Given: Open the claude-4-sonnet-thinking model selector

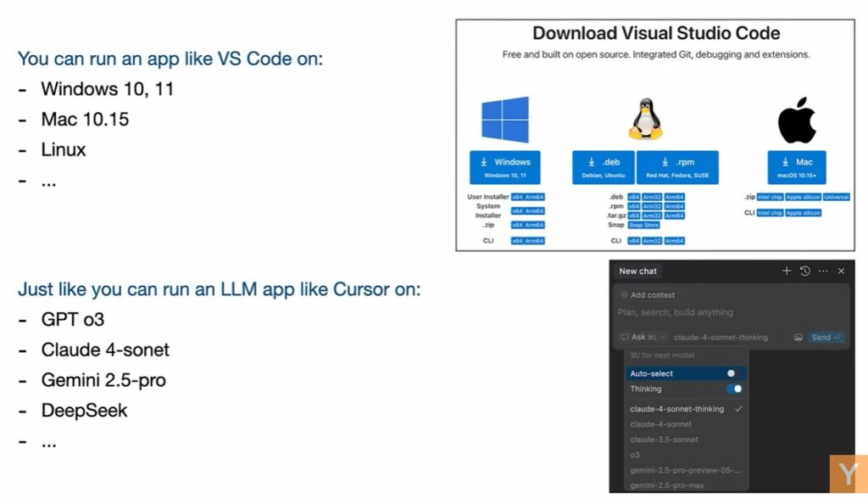Looking at the screenshot, I should point(721,337).
